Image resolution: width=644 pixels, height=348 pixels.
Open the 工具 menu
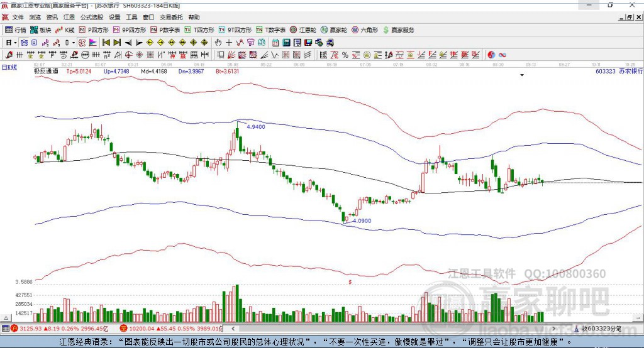coord(131,17)
